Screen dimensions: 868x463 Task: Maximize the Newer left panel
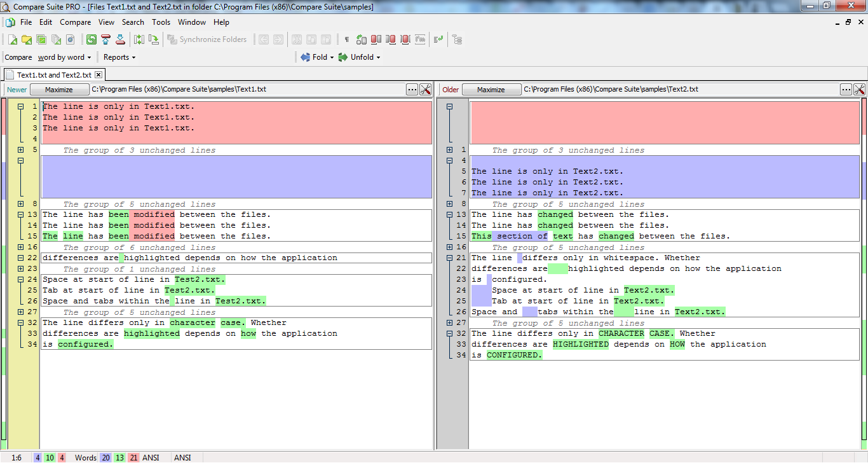59,90
